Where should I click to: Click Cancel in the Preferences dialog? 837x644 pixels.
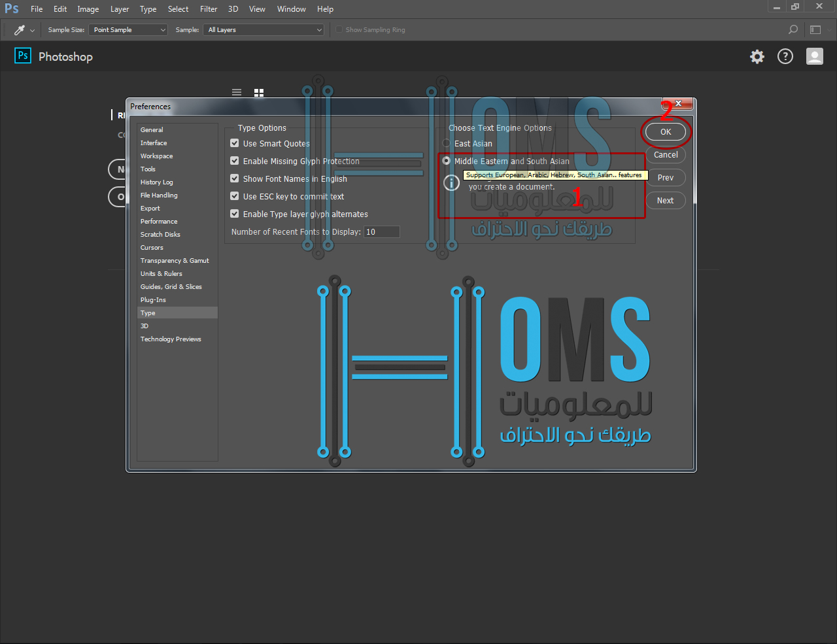click(666, 155)
